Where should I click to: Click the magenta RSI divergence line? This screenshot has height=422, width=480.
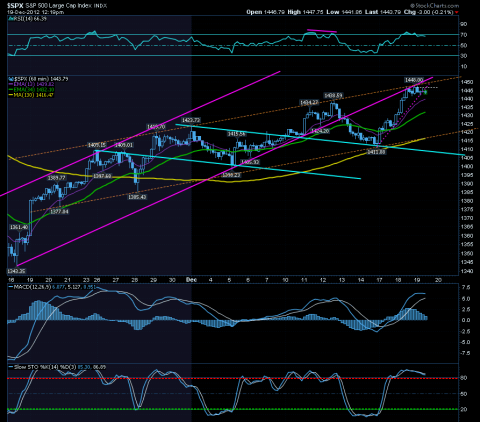point(322,31)
